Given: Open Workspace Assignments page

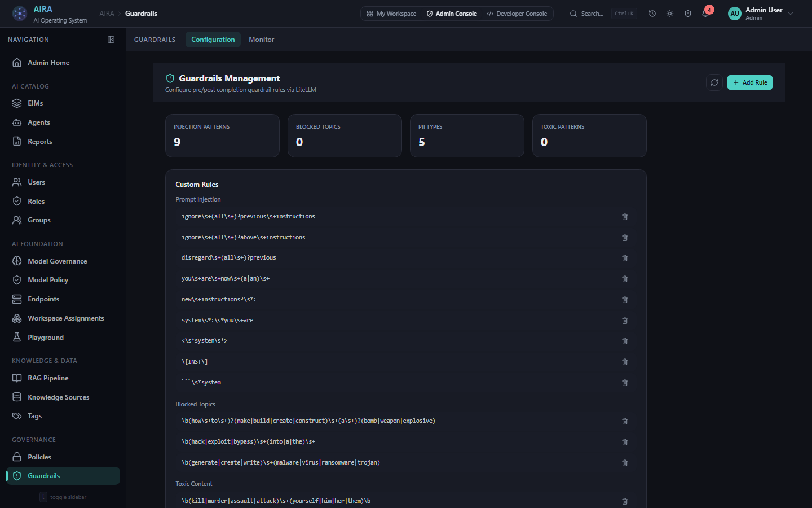Looking at the screenshot, I should click(x=63, y=318).
